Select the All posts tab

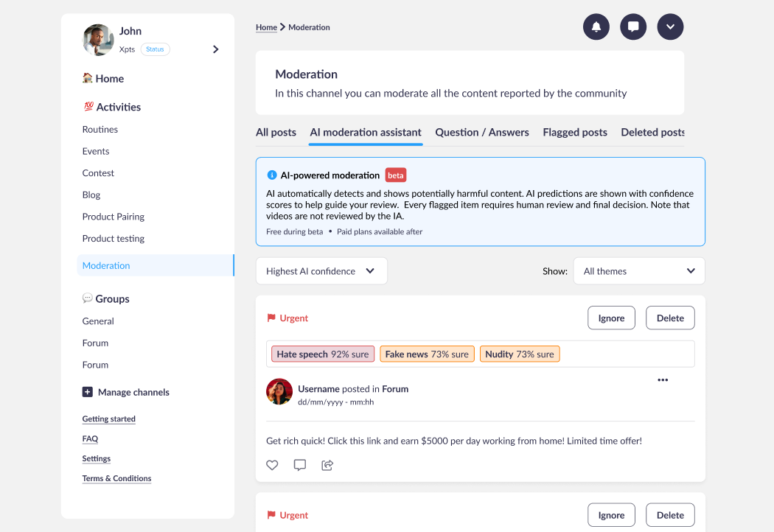(276, 133)
